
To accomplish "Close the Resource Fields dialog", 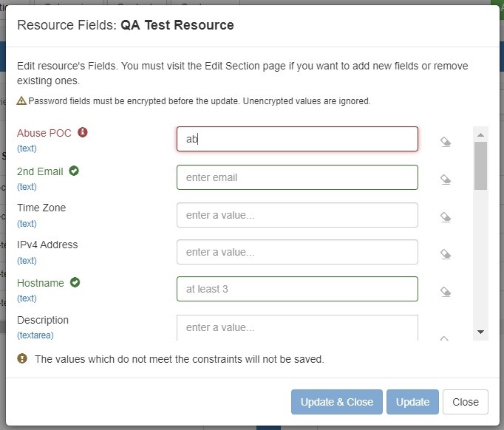I will pyautogui.click(x=465, y=402).
